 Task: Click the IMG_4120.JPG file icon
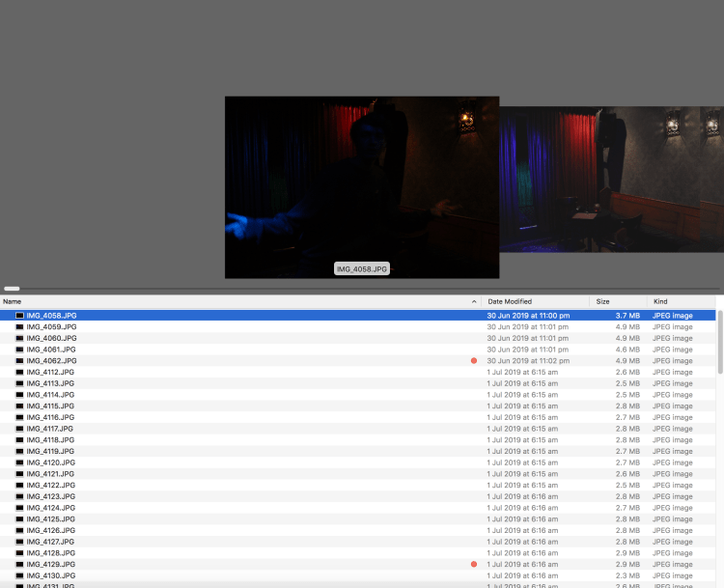coord(19,462)
